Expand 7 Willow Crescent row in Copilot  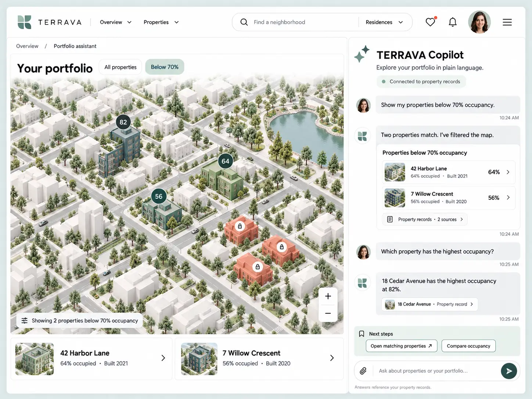coord(448,198)
